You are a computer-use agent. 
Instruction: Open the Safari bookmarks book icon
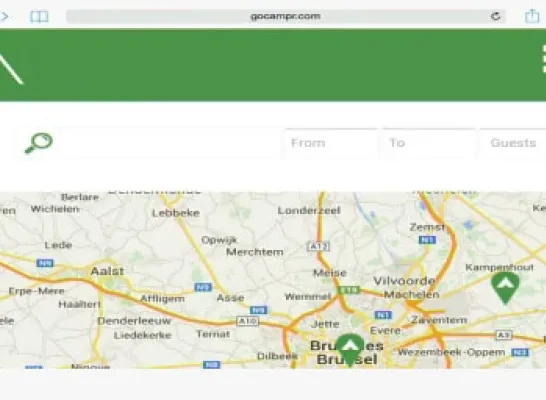pos(39,16)
